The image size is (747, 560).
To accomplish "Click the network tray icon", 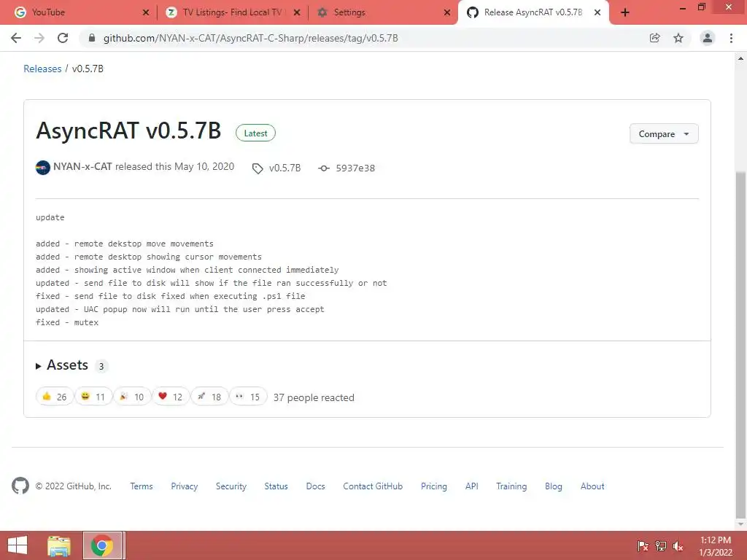I will [661, 545].
